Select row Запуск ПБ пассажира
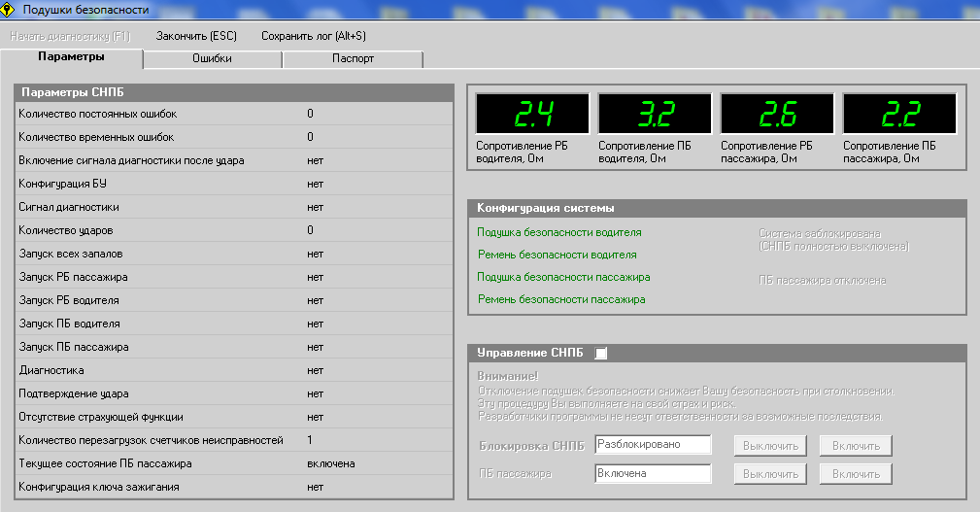Viewport: 980px width, 512px height. pyautogui.click(x=234, y=347)
